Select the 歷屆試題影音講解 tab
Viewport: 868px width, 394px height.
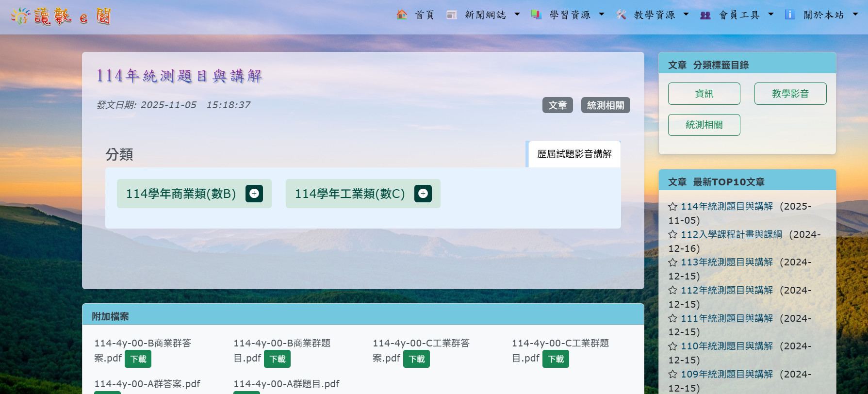click(574, 154)
